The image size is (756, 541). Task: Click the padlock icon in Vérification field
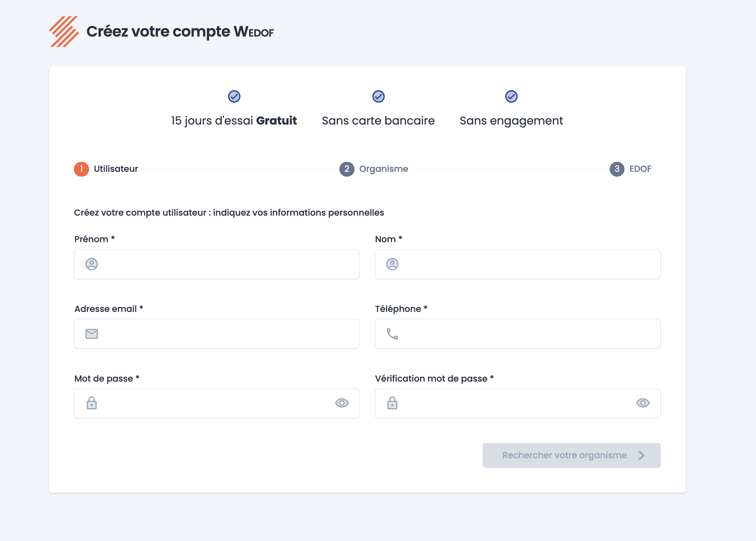392,403
